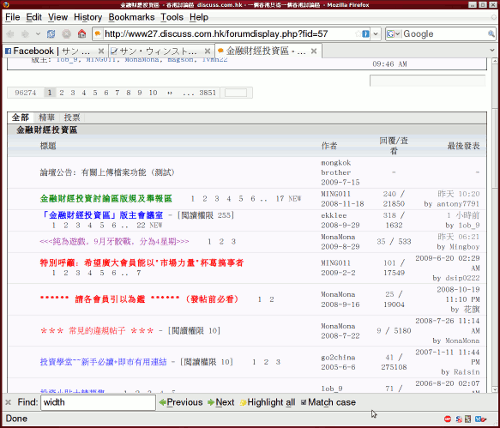Screen dimensions: 500x428
Task: Open the URL history dropdown
Action: click(376, 34)
